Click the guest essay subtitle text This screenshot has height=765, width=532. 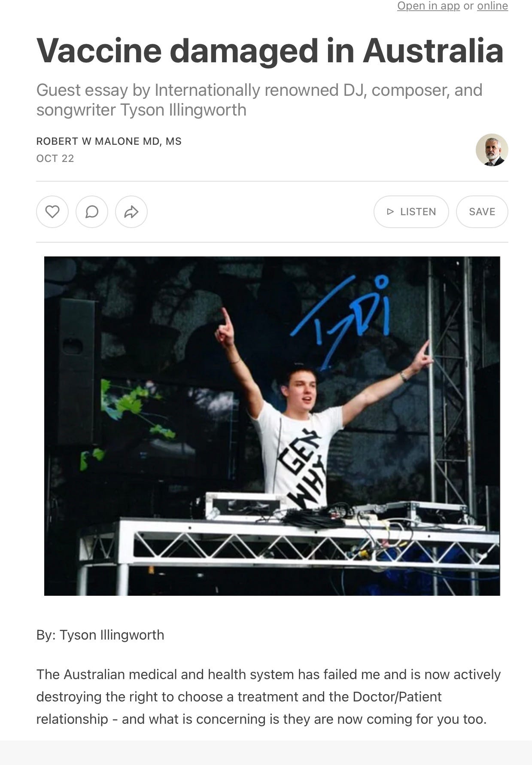click(259, 100)
